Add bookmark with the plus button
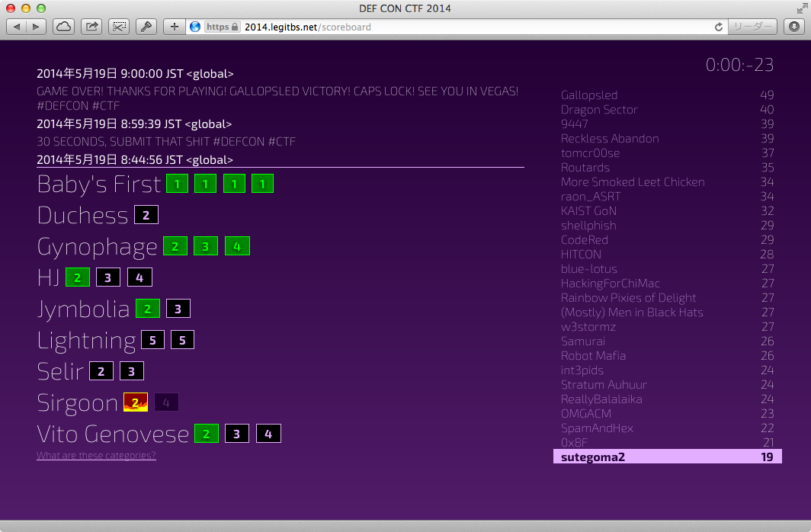Viewport: 811px width, 532px height. 175,27
